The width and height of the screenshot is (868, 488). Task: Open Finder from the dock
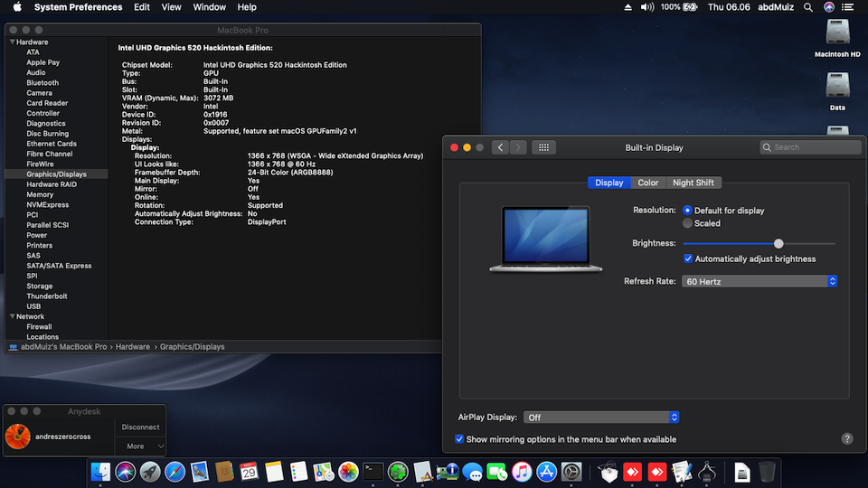click(101, 471)
